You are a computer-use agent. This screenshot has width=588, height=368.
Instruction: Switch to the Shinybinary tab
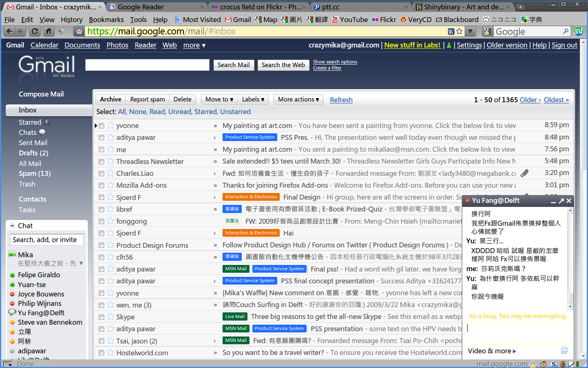[x=463, y=7]
